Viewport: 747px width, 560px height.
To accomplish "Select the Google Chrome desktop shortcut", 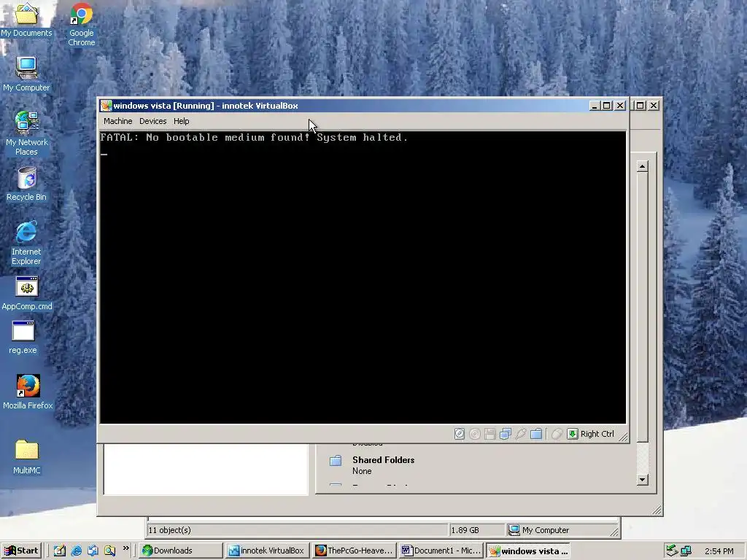I will pyautogui.click(x=82, y=25).
